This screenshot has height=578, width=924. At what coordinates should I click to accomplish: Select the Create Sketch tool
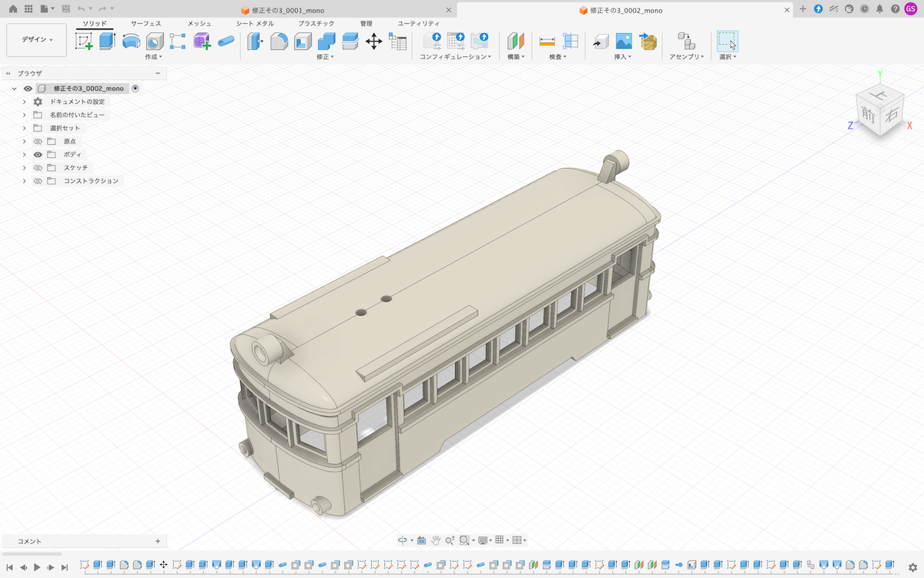pos(84,42)
